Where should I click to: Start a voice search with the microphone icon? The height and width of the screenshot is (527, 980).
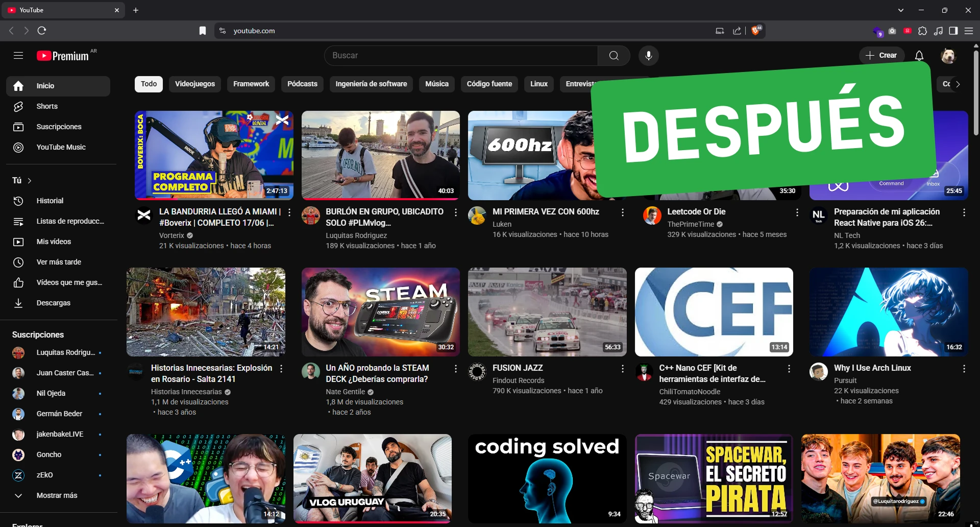tap(648, 56)
